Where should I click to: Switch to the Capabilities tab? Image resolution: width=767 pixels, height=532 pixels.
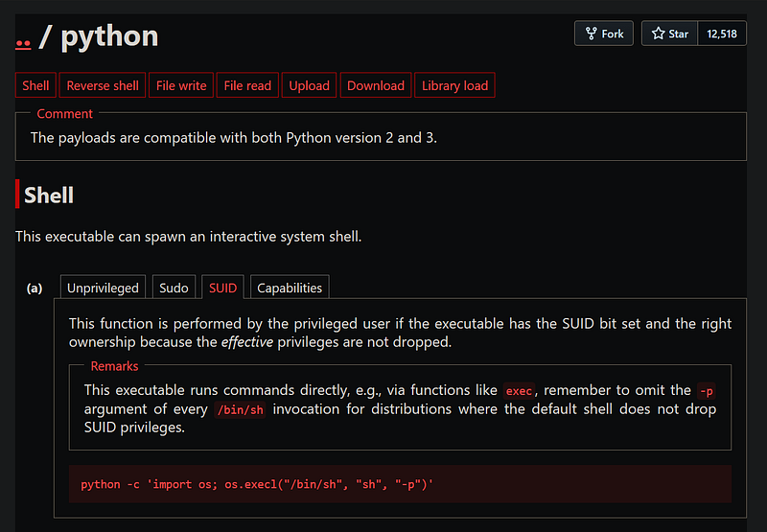click(x=291, y=288)
